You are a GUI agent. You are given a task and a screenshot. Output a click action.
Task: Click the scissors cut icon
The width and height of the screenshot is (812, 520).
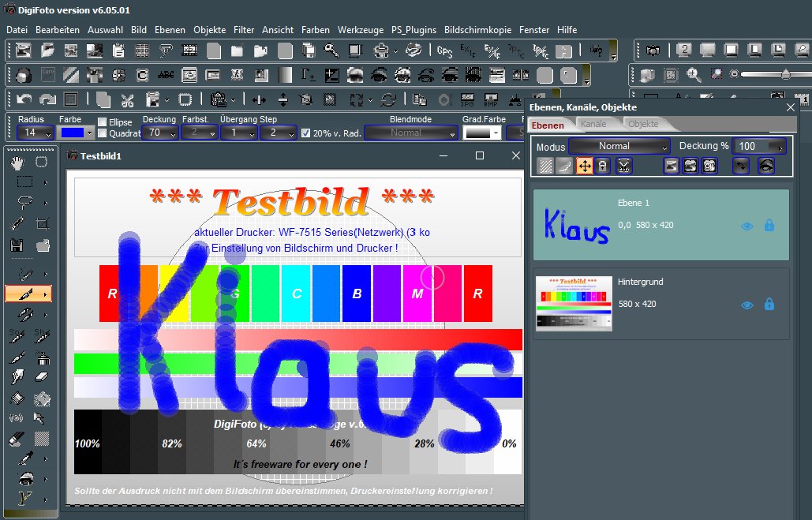pos(127,100)
